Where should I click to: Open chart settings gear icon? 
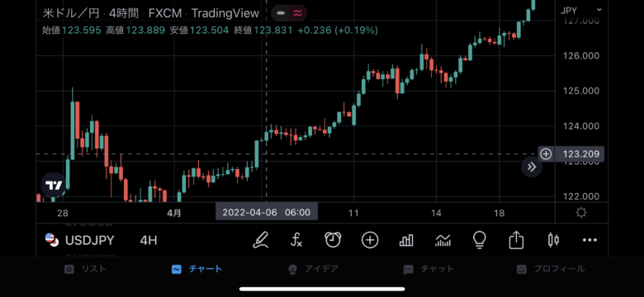(x=581, y=213)
